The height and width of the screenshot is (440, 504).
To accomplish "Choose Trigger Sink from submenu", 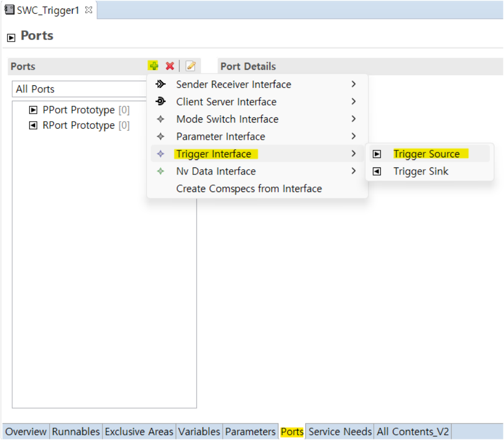I will pyautogui.click(x=429, y=171).
